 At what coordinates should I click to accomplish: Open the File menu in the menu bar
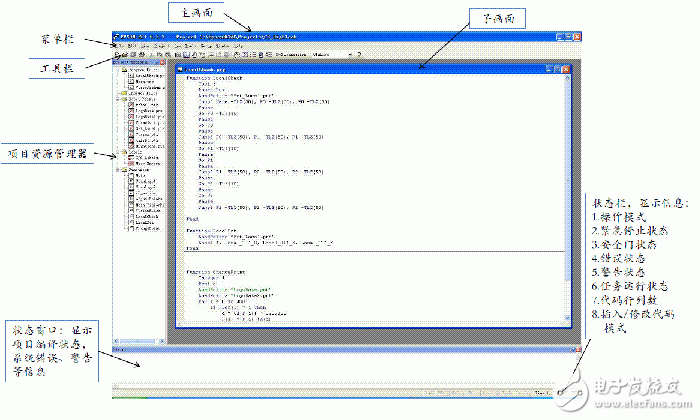coord(120,46)
